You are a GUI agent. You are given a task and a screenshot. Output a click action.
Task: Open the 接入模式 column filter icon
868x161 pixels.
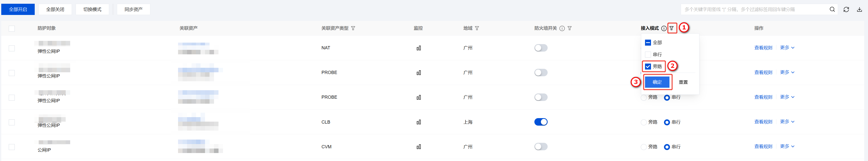[x=671, y=28]
